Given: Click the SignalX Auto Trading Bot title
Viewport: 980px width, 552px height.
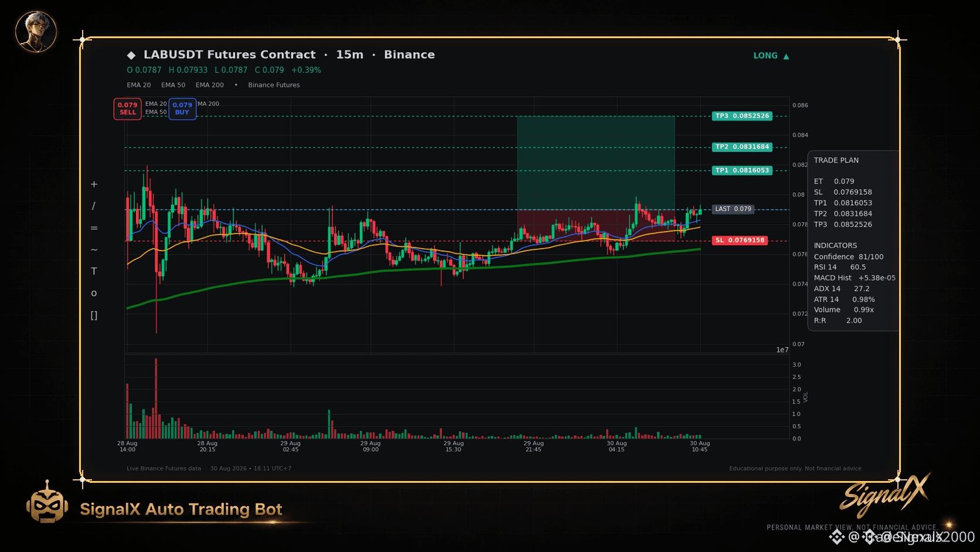Looking at the screenshot, I should click(x=181, y=509).
